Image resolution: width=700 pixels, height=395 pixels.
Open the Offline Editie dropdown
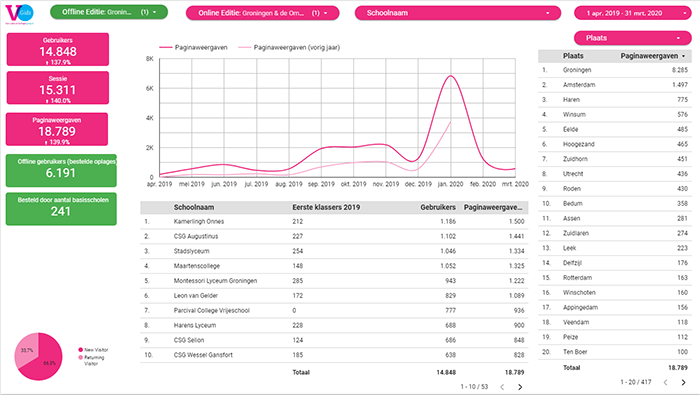click(109, 12)
